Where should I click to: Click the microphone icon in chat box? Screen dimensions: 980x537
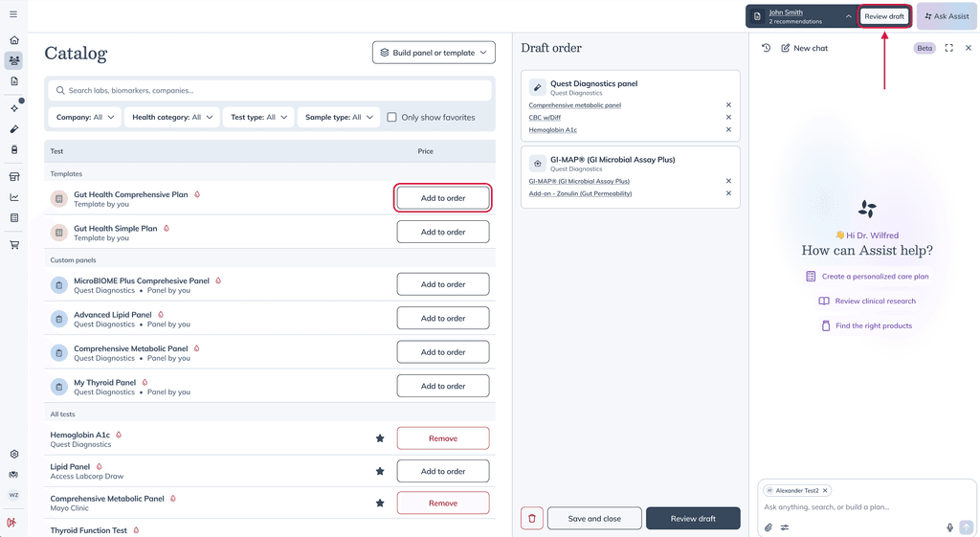click(x=949, y=527)
